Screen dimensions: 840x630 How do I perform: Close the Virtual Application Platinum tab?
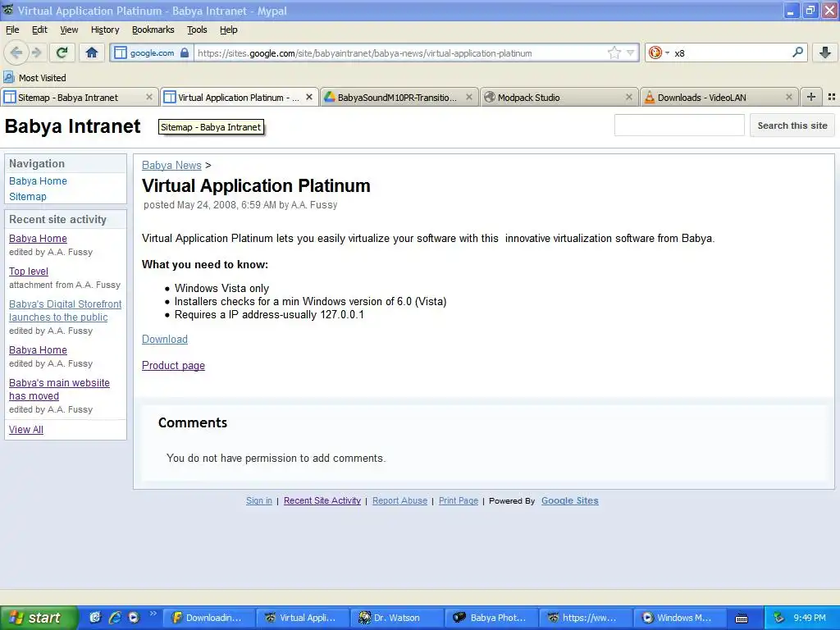(309, 97)
